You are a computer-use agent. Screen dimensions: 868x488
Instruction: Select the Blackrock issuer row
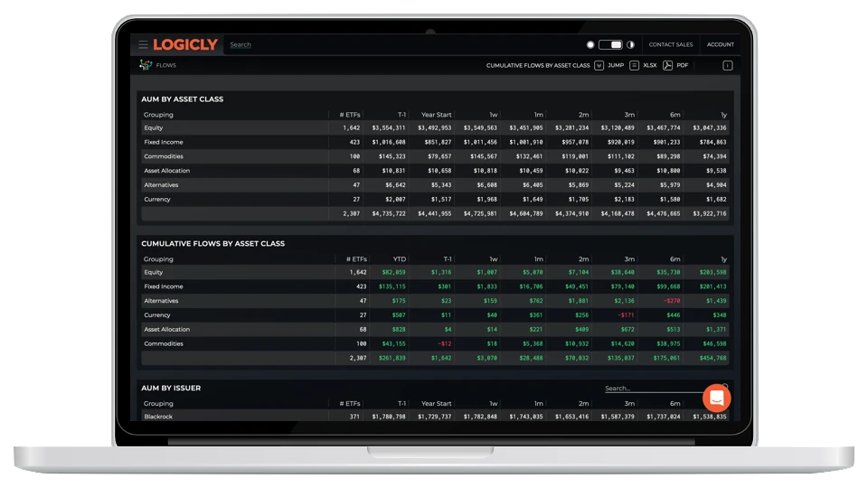coord(435,417)
